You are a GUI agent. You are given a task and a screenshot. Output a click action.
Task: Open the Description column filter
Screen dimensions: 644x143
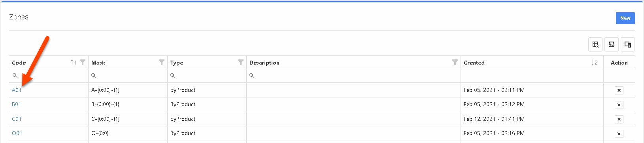[x=455, y=62]
